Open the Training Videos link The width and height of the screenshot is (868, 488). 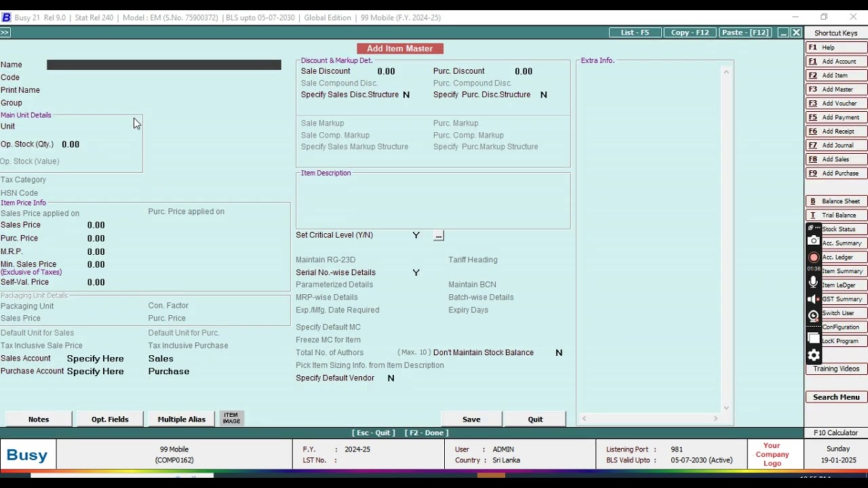[x=836, y=369]
